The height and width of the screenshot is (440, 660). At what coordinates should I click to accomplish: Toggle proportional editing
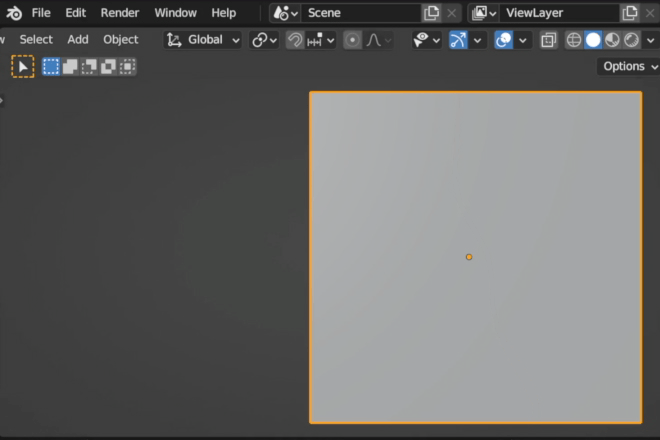pos(352,40)
